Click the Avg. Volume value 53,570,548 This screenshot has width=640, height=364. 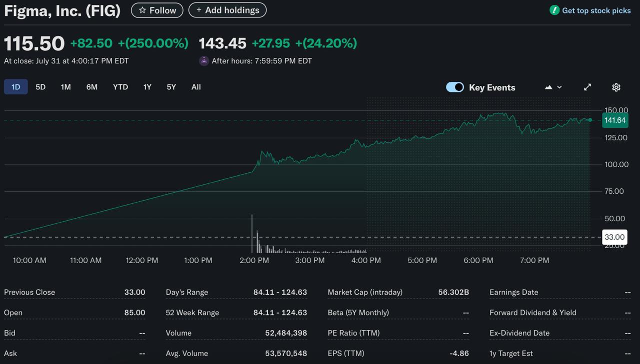(x=286, y=354)
